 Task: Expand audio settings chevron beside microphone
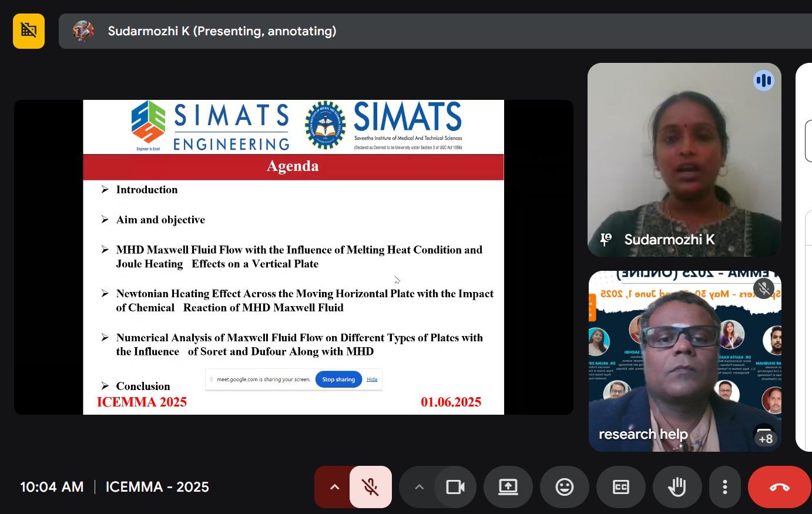click(334, 487)
